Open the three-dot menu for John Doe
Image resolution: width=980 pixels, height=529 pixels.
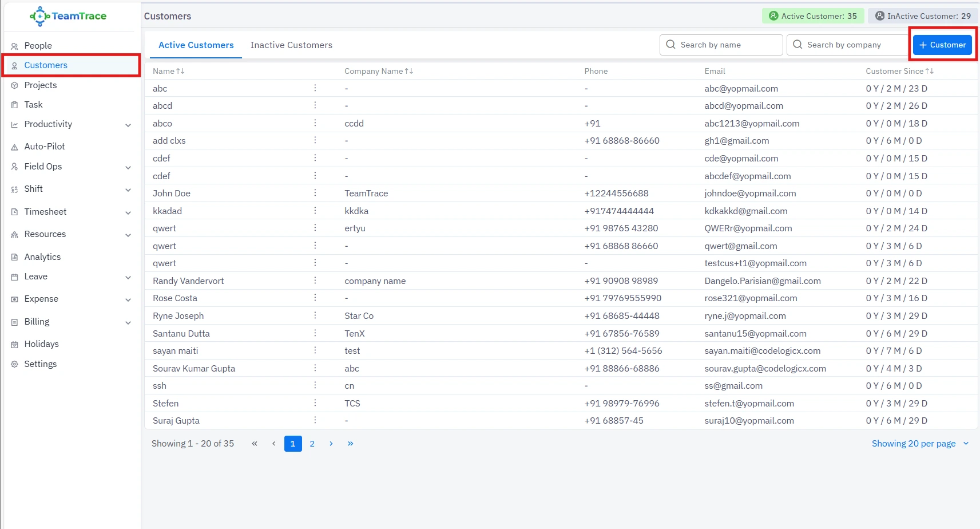click(315, 193)
